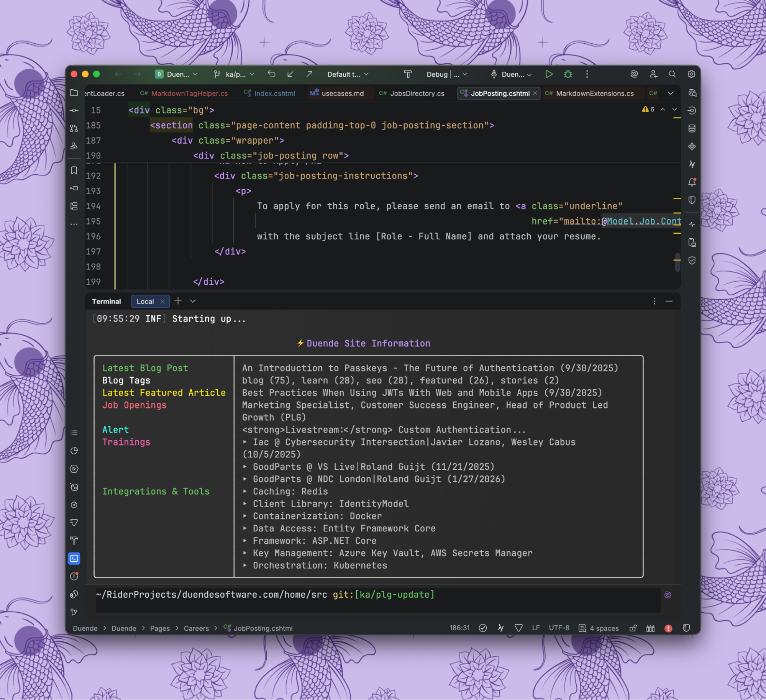Open the Bookmarks tool window
Viewport: 766px width, 700px height.
click(74, 170)
